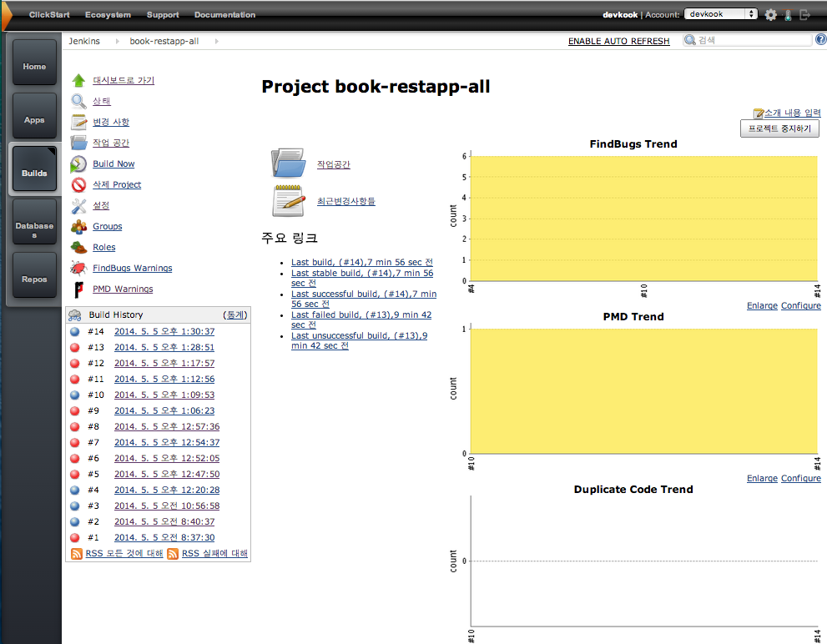Click the RSS failures feed icon

point(173,553)
